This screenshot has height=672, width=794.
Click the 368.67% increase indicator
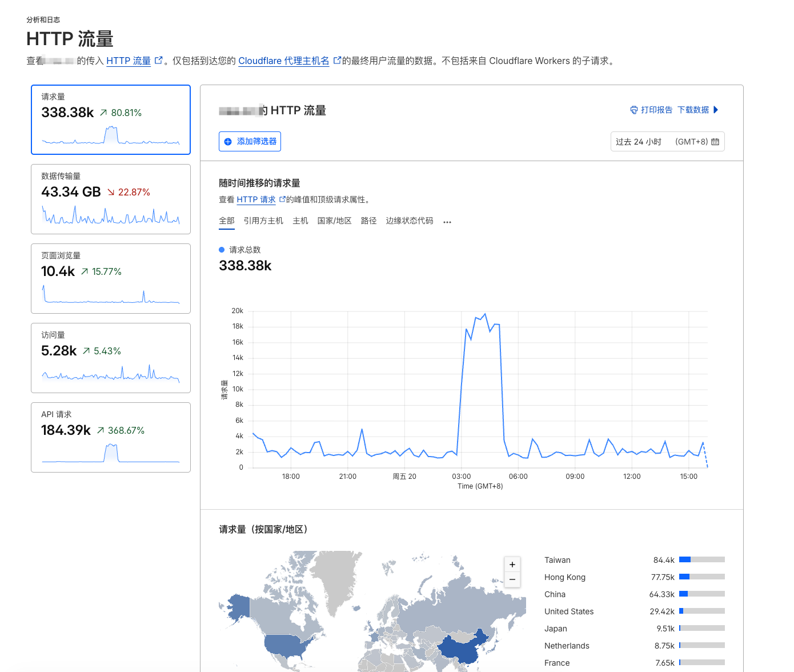[x=121, y=430]
